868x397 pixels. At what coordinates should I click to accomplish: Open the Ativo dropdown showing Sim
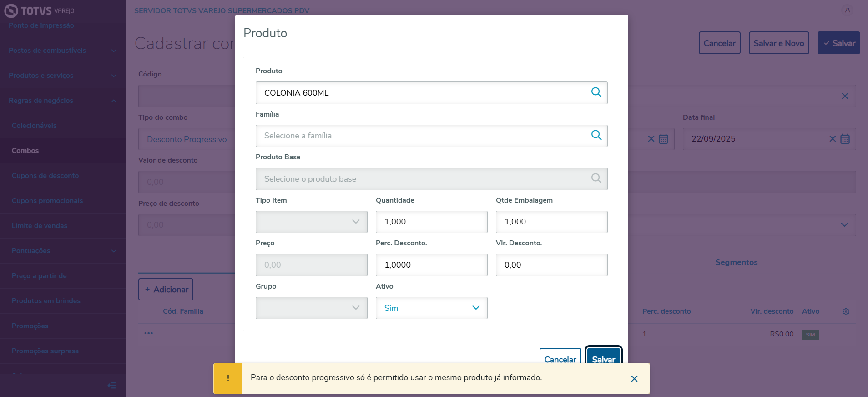(431, 308)
